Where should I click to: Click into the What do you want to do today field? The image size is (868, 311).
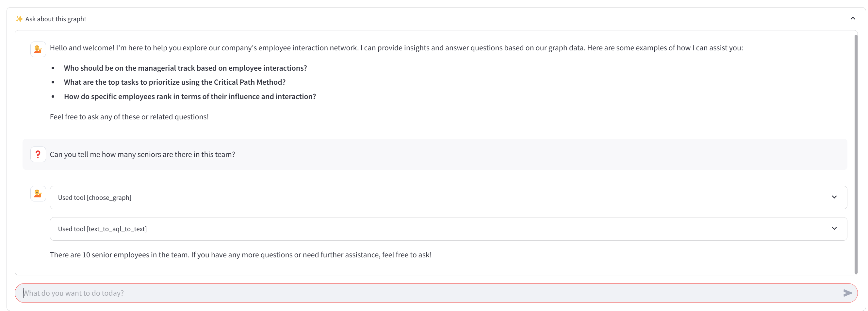(x=404, y=293)
